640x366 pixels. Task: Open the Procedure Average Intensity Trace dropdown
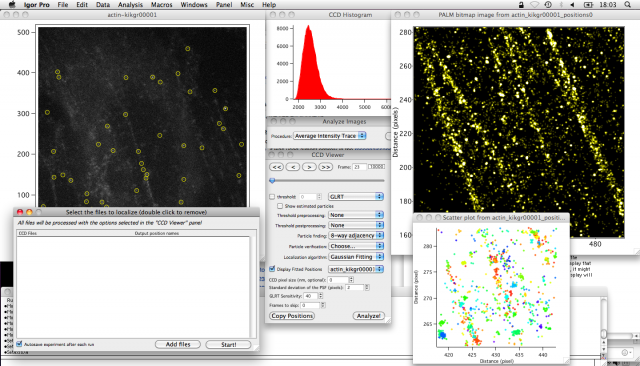point(330,135)
